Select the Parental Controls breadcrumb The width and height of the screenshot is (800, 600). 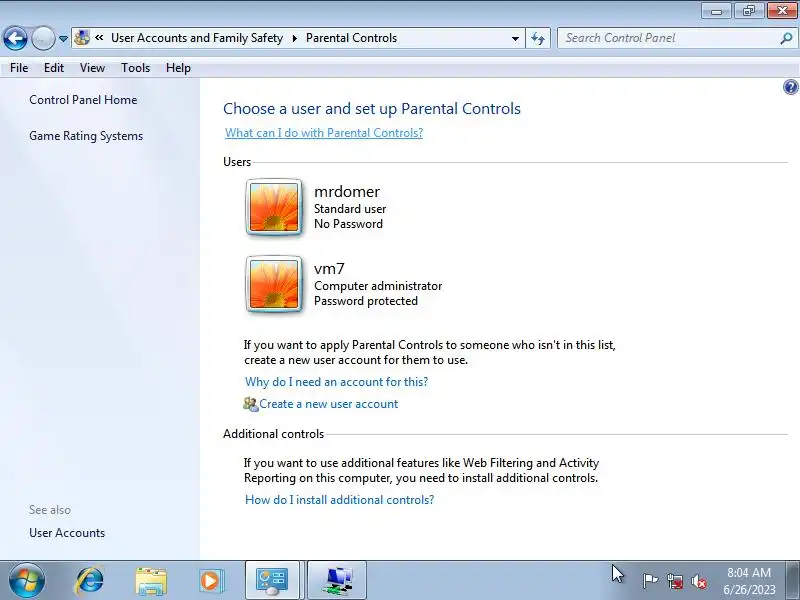click(351, 38)
